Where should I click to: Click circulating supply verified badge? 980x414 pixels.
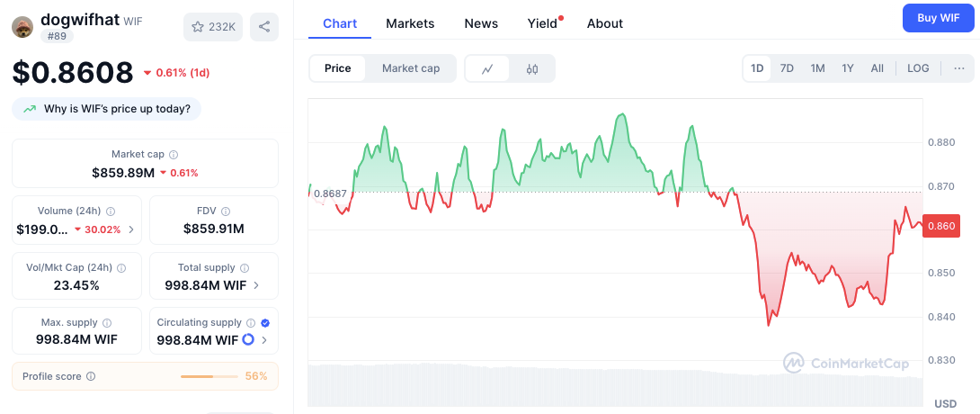(x=265, y=322)
